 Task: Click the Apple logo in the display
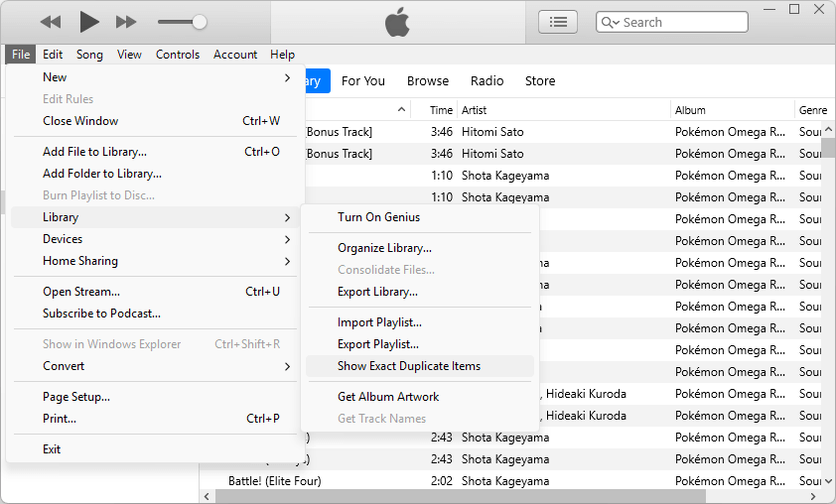[397, 22]
